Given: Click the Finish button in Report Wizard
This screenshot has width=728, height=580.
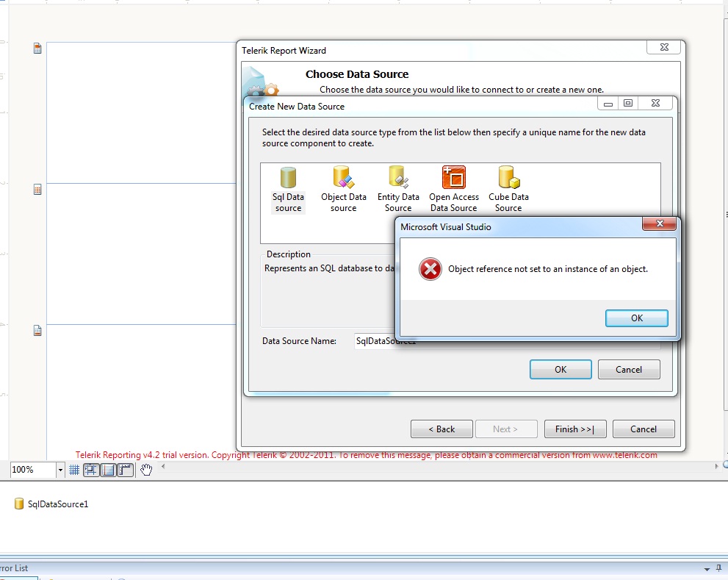Looking at the screenshot, I should (x=574, y=429).
